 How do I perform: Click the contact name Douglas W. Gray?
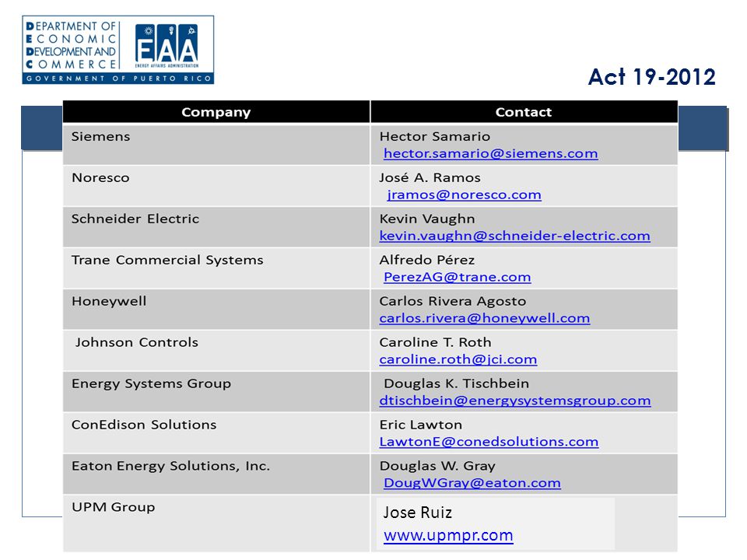point(437,466)
